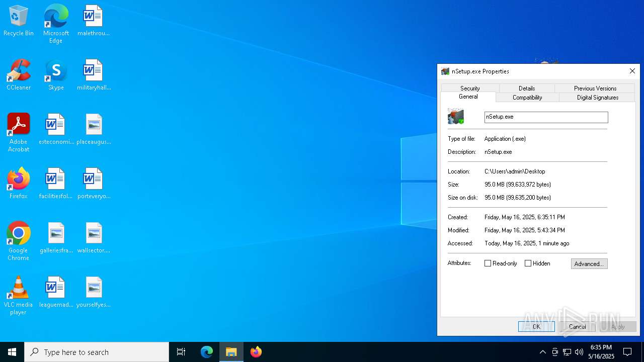The width and height of the screenshot is (644, 362).
Task: Click the file name input field
Action: (x=546, y=117)
